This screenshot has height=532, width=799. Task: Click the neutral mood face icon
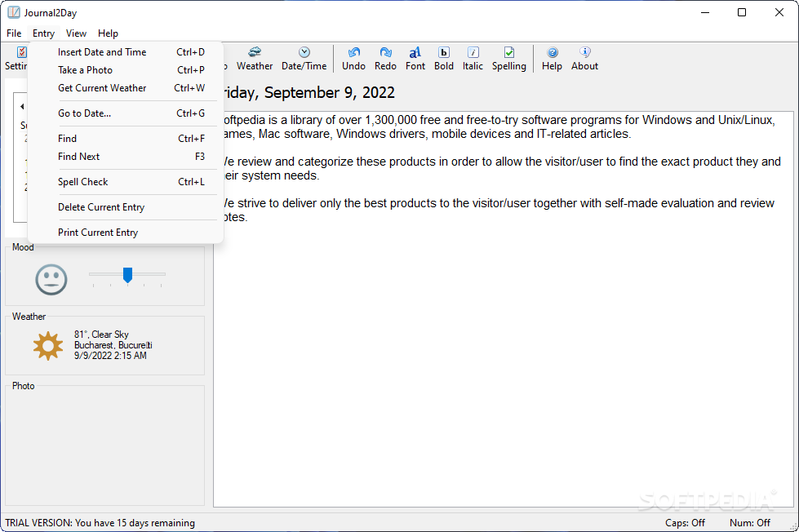coord(51,279)
